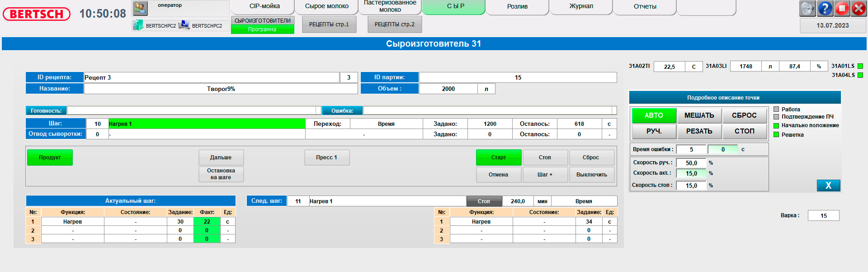The height and width of the screenshot is (272, 868).
Task: Click the 31A03LI level value 1748
Action: (x=746, y=67)
